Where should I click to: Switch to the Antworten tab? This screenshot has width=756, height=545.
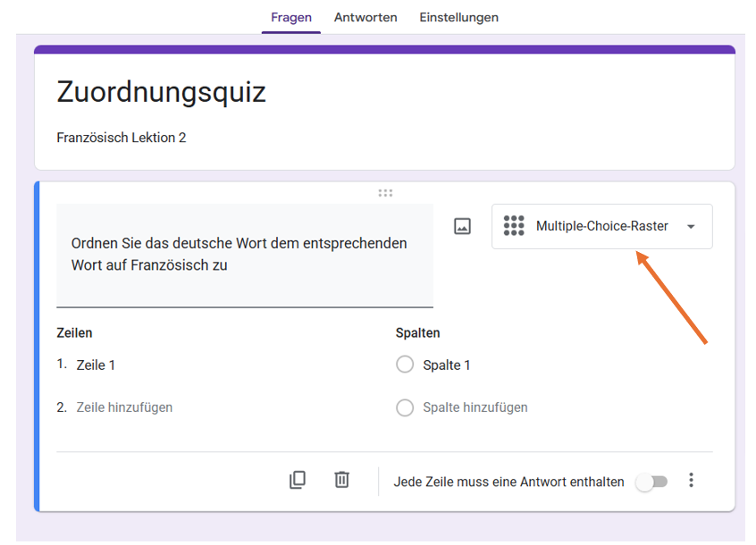coord(365,17)
